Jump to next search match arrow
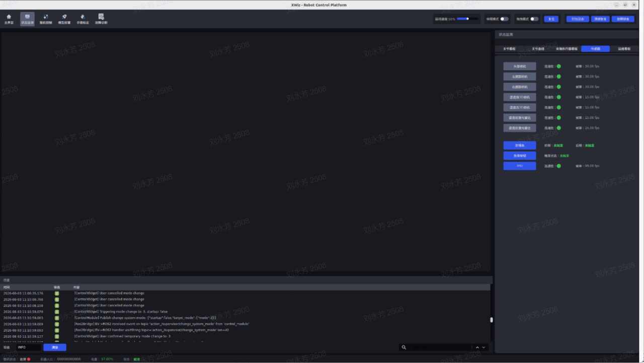Image resolution: width=644 pixels, height=363 pixels. (x=484, y=347)
